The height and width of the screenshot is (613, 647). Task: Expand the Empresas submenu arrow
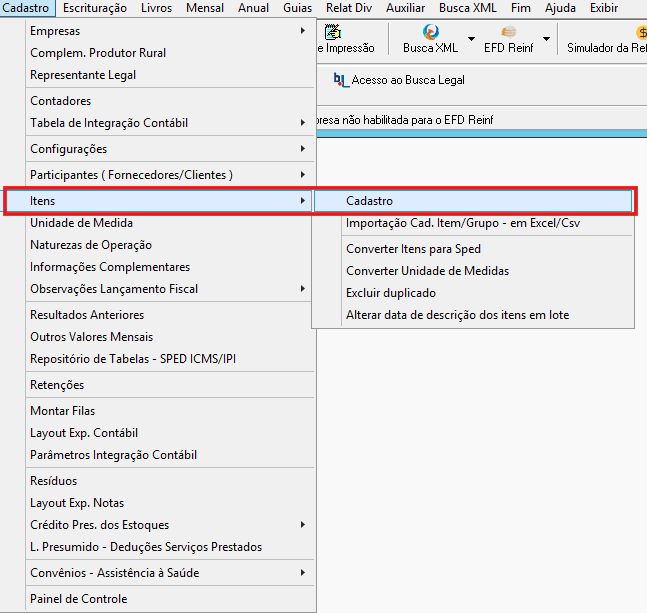(303, 31)
